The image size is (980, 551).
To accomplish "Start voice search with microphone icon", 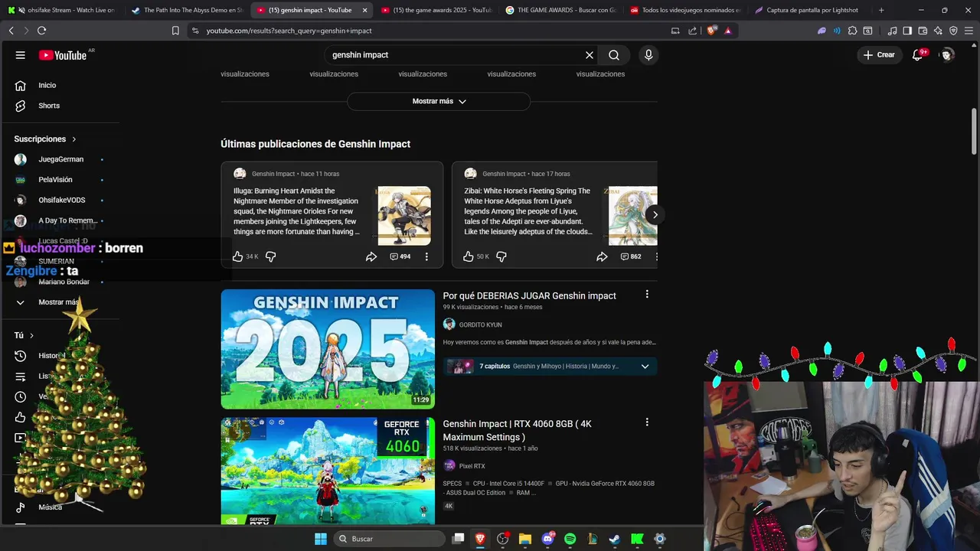I will 648,55.
